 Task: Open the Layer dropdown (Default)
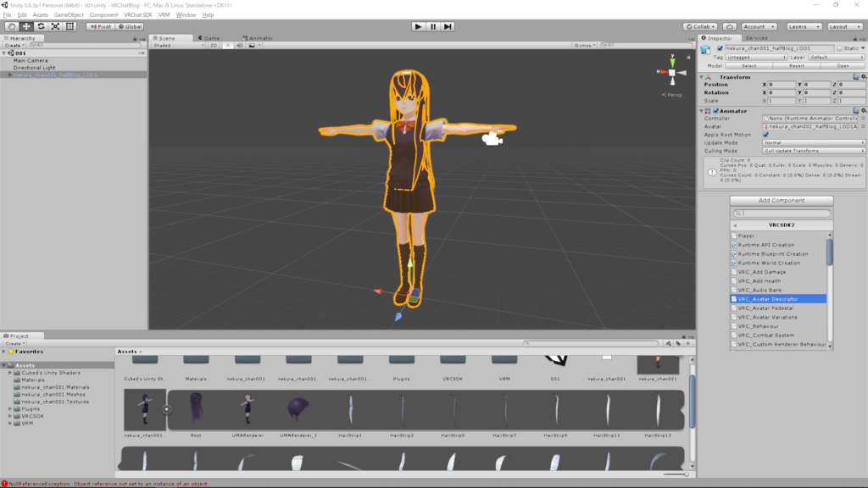point(836,57)
